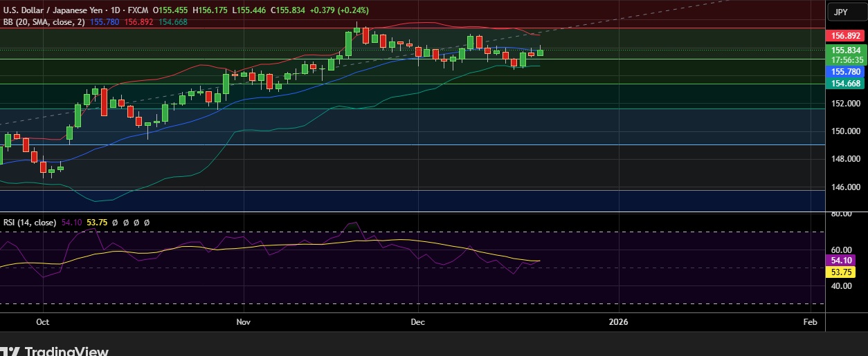Click the close value C155.834
868x356 pixels.
289,10
